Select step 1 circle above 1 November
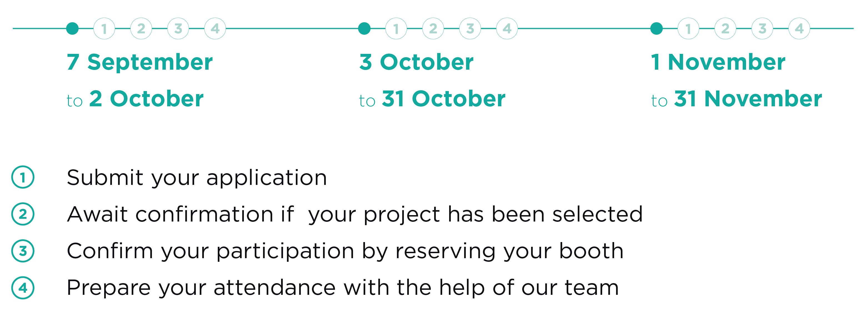The image size is (868, 327). [x=688, y=29]
